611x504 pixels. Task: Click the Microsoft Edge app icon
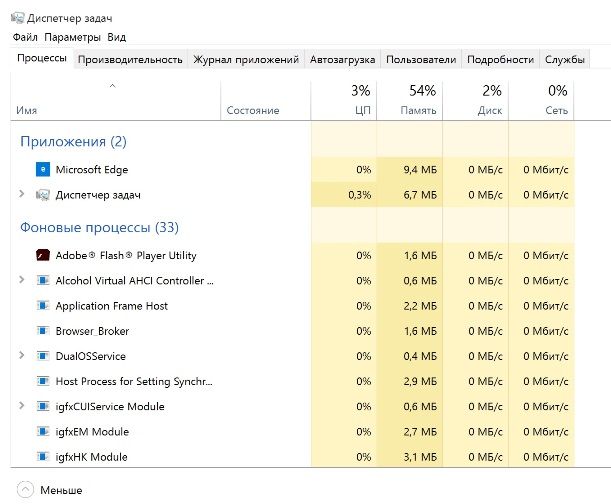(43, 170)
